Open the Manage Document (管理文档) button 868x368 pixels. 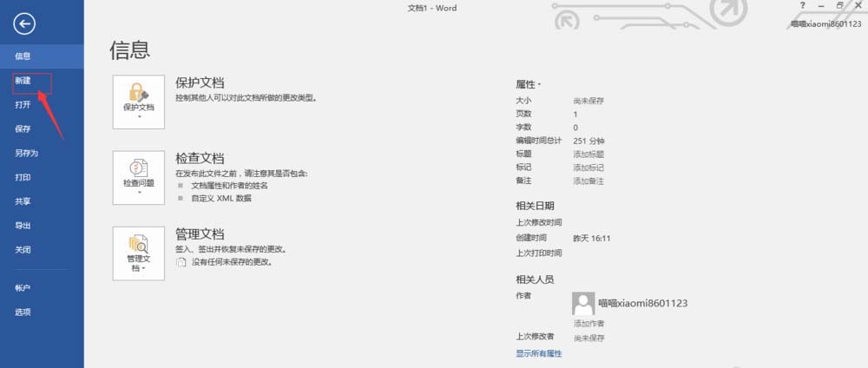click(x=138, y=253)
